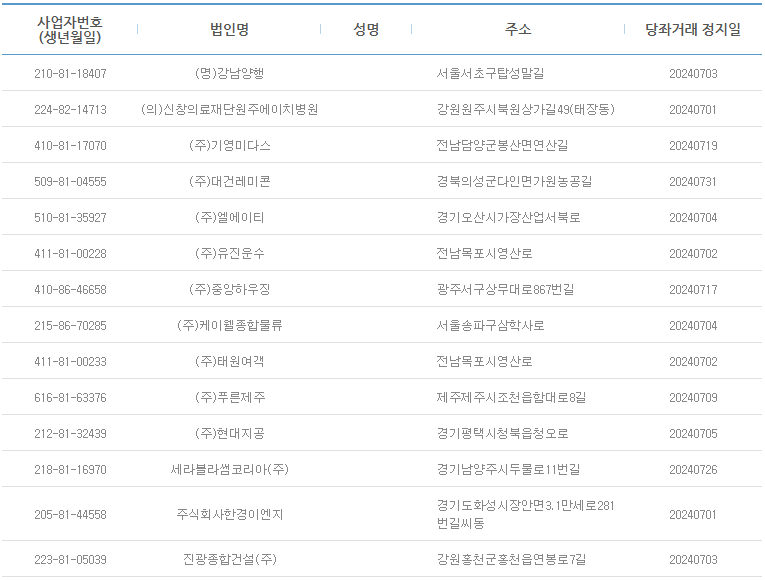The image size is (765, 581).
Task: Click company name (주)기영미다스
Action: pyautogui.click(x=229, y=146)
